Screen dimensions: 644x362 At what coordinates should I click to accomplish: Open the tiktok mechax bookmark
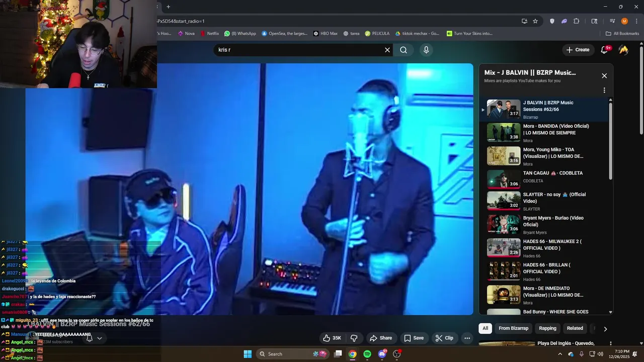click(417, 34)
